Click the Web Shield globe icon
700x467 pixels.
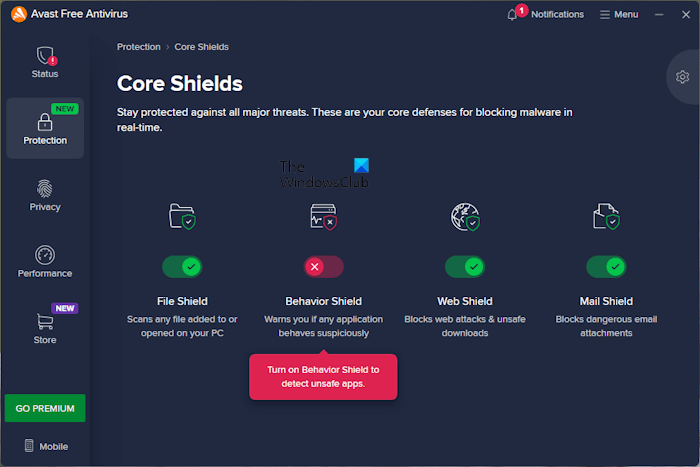[465, 217]
